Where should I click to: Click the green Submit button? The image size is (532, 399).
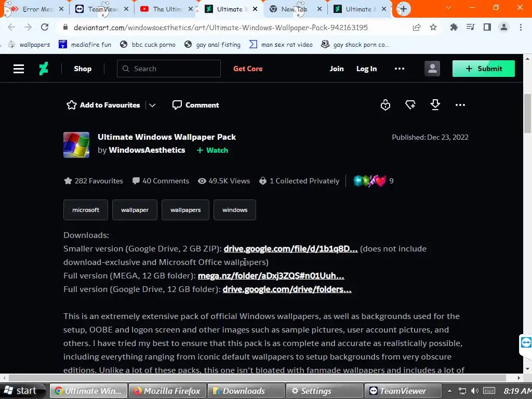(x=484, y=69)
